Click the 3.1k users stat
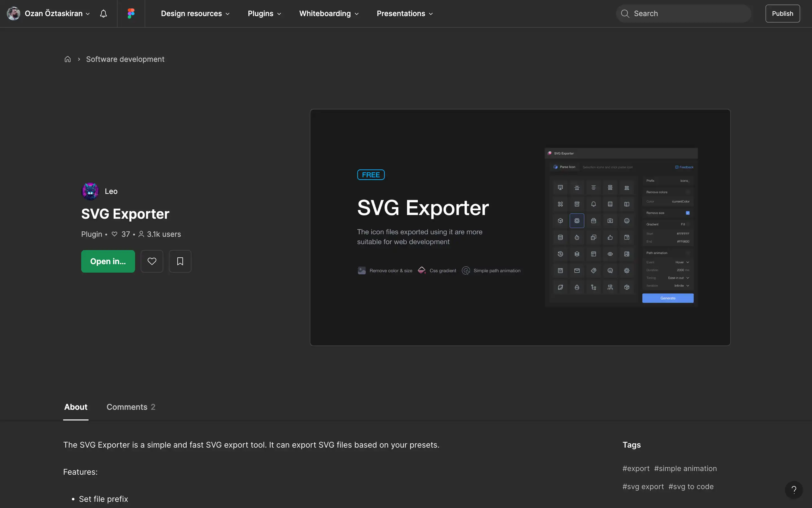Screen dimensions: 812x508 [160, 234]
